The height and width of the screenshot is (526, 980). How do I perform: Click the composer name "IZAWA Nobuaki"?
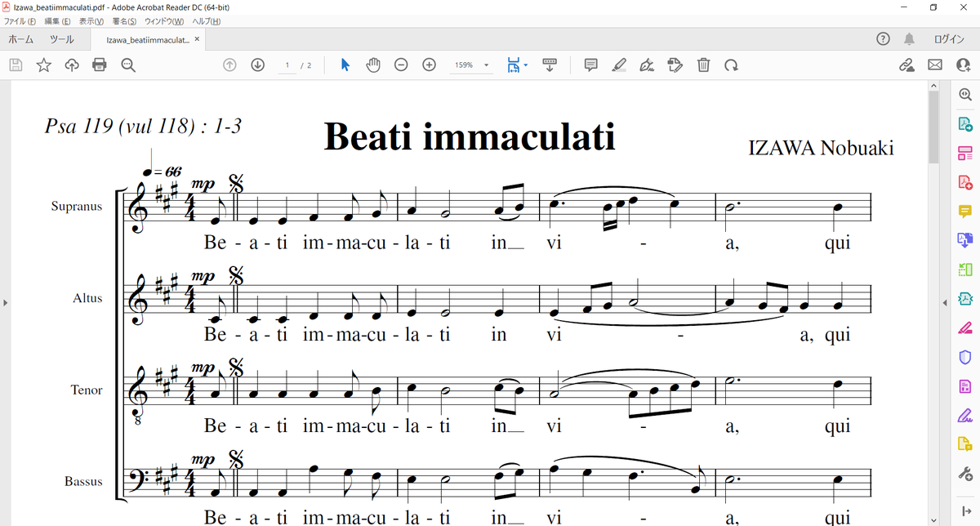click(x=821, y=148)
